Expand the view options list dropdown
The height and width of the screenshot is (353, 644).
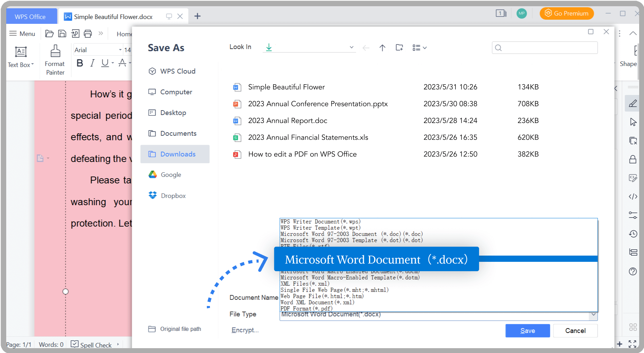click(420, 48)
